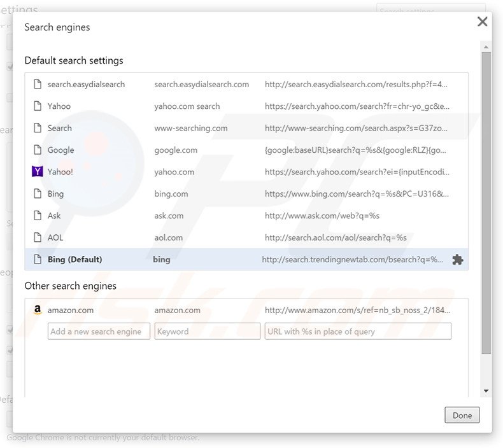Select the Yahoo engine name with yahoo.com search
The width and height of the screenshot is (503, 448).
59,106
